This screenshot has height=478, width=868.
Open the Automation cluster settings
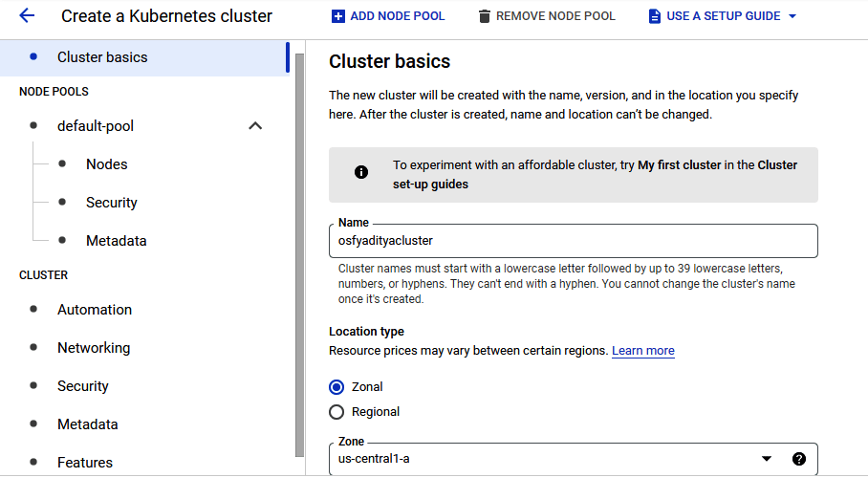coord(95,310)
